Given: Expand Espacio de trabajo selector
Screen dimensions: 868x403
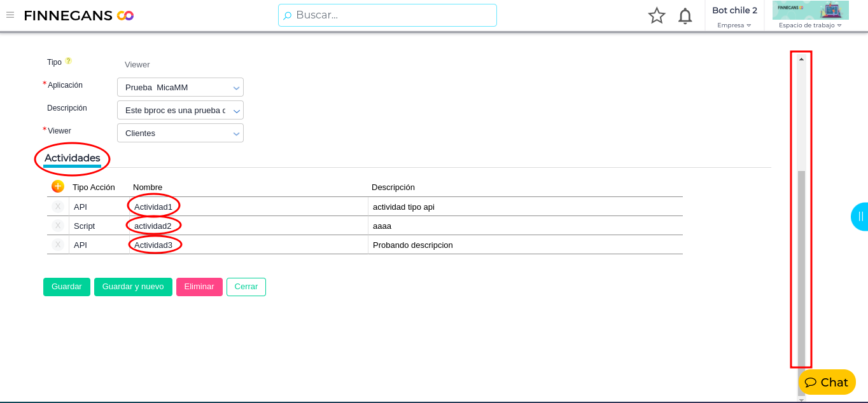Looking at the screenshot, I should pos(810,25).
